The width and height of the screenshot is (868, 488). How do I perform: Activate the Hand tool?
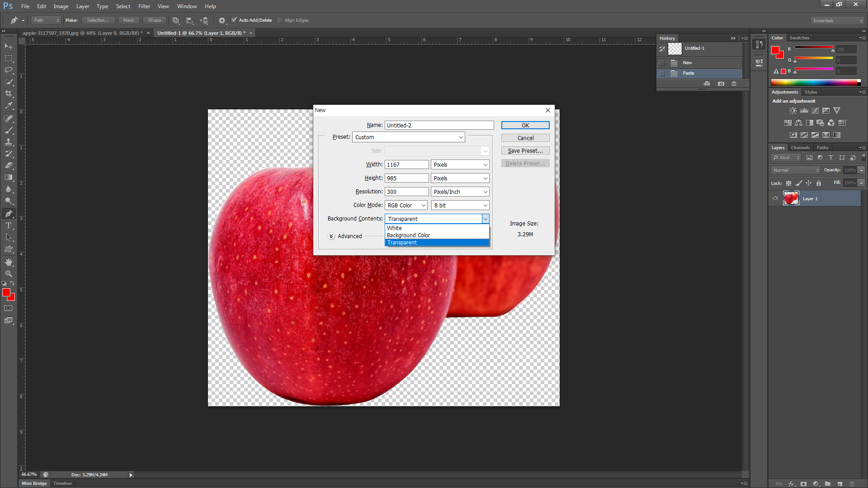click(x=9, y=262)
